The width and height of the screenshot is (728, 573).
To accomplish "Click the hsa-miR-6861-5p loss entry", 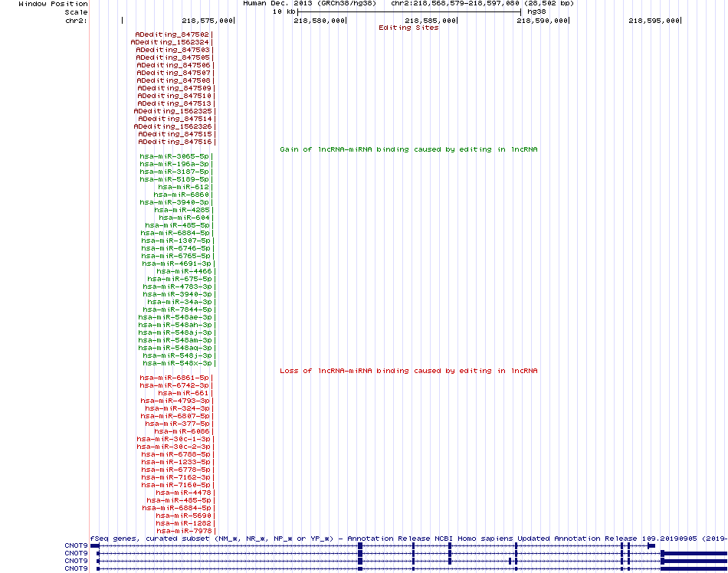I will (175, 378).
